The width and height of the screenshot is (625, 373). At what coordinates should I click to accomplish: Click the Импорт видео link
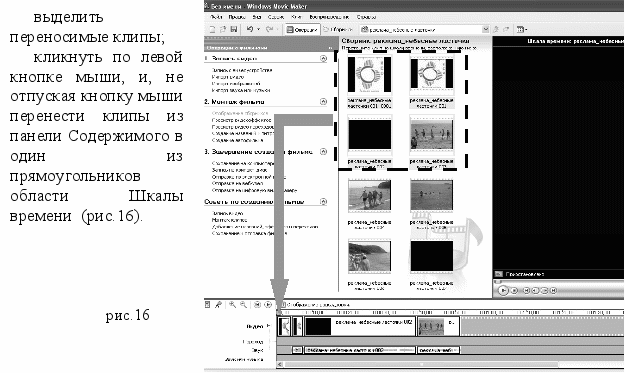(x=228, y=77)
